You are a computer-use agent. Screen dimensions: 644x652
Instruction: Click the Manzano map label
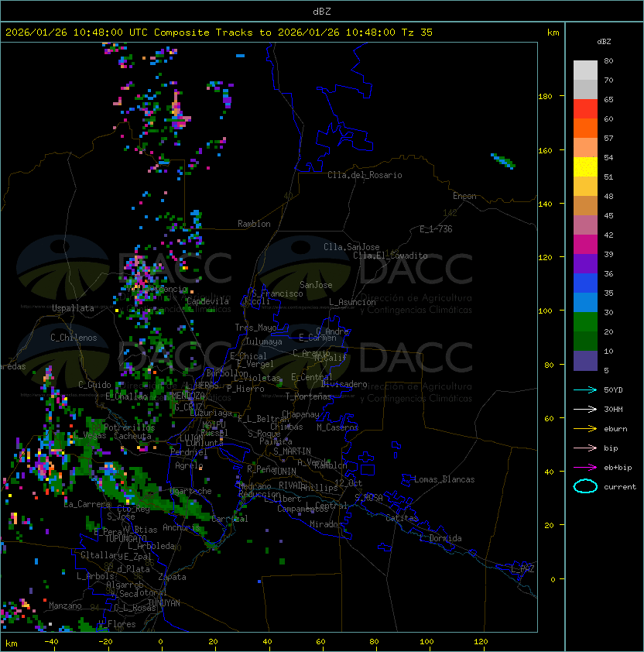coord(65,606)
